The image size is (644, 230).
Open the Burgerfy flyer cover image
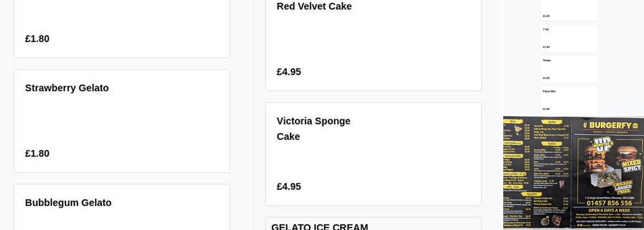pos(607,172)
